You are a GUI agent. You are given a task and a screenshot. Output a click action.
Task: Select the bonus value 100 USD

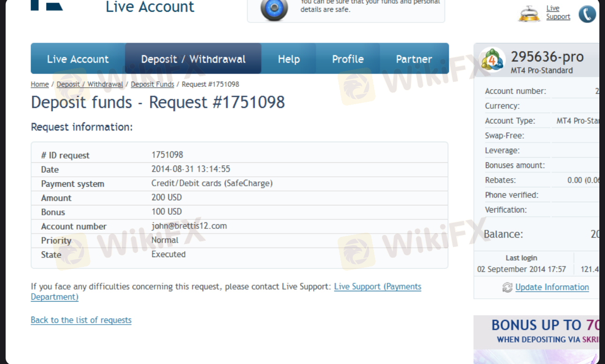tap(166, 212)
